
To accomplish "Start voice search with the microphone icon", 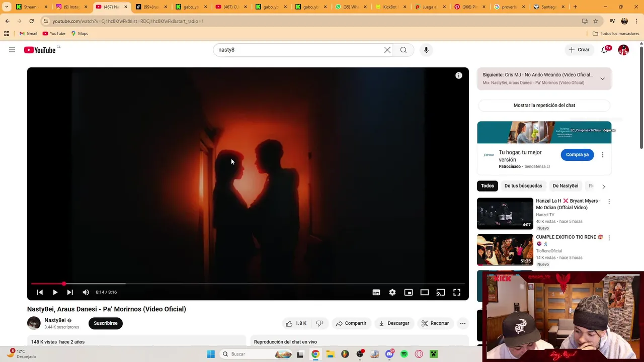I will pos(426,50).
